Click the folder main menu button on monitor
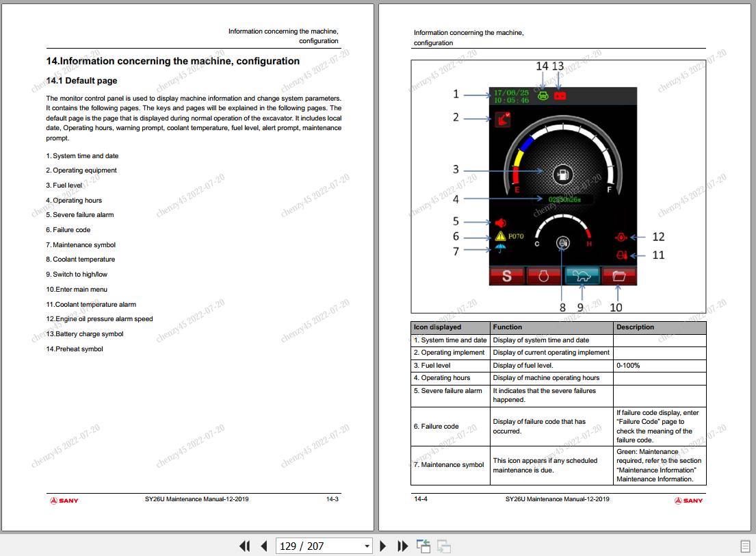 (x=619, y=276)
